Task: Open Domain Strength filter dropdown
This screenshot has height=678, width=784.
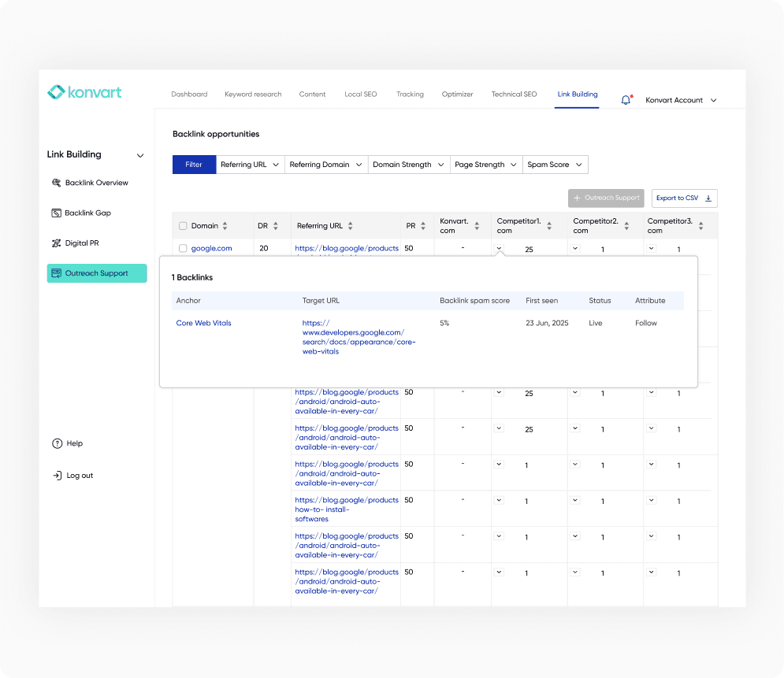Action: pos(408,165)
